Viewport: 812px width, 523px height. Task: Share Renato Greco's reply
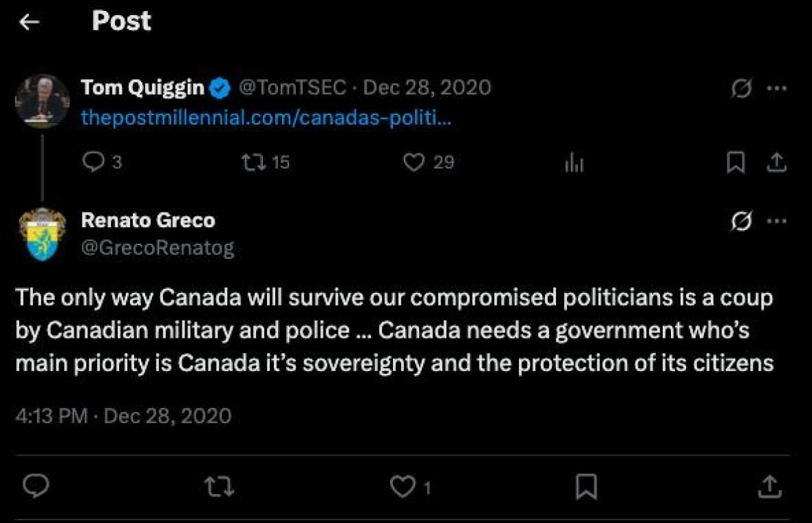click(x=771, y=487)
